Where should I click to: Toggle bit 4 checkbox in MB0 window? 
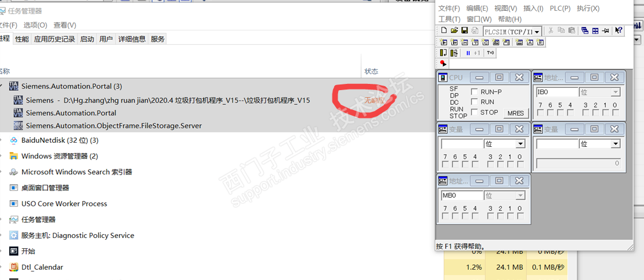pyautogui.click(x=475, y=217)
